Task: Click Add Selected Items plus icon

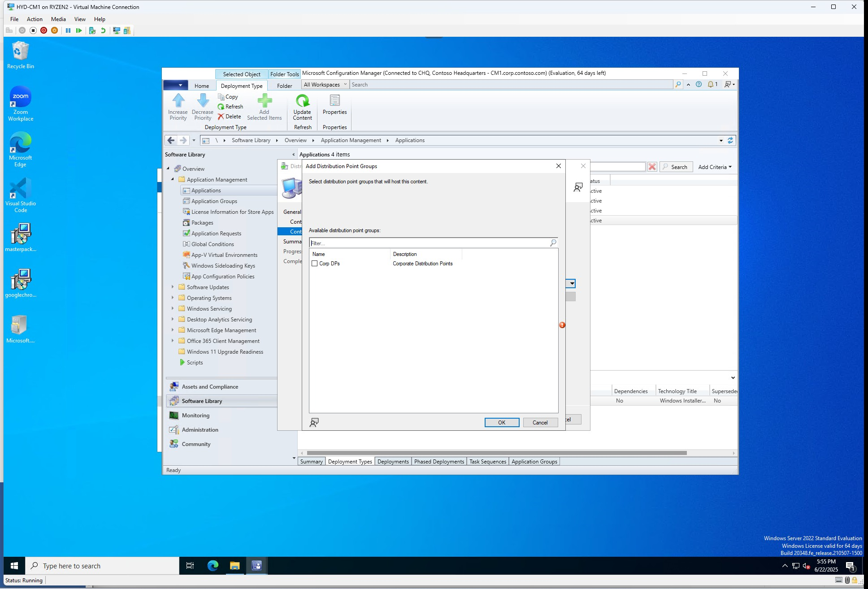Action: pyautogui.click(x=265, y=101)
